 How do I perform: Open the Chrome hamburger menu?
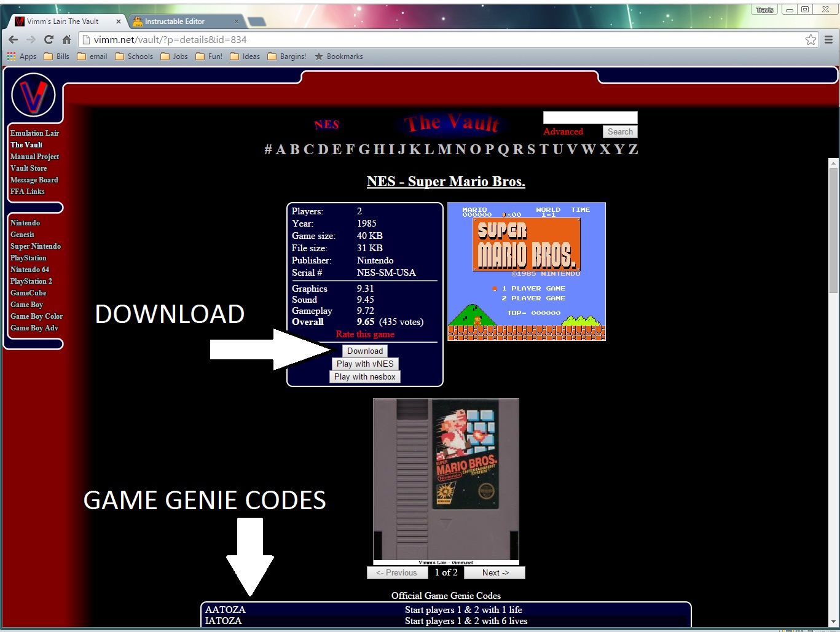coord(828,39)
